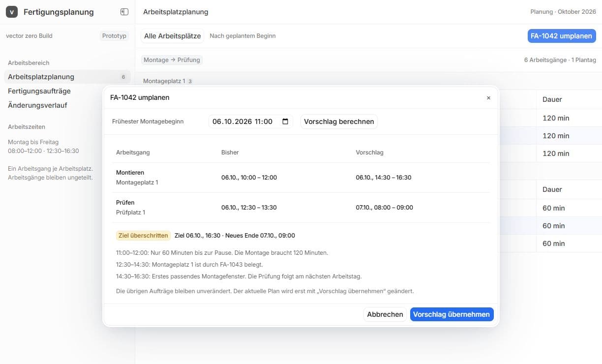
Task: Click the Nur 60 Minuten bis zur Pause line
Action: tap(222, 253)
